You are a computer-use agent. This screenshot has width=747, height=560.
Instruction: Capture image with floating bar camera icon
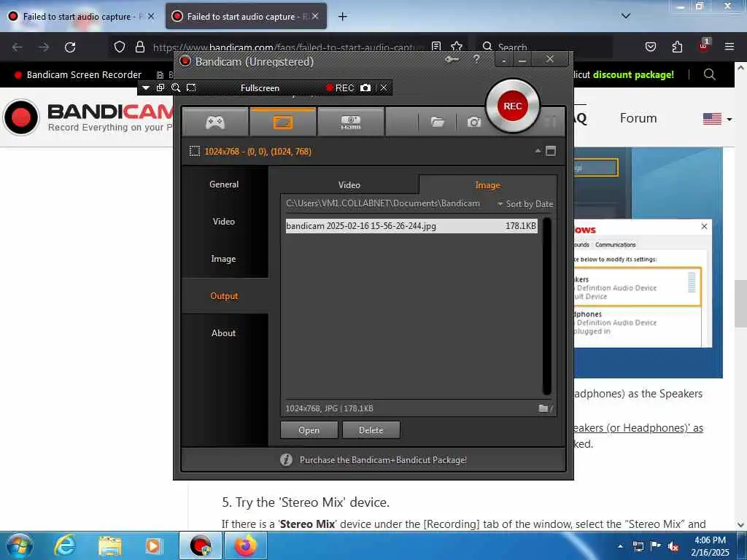tap(365, 87)
